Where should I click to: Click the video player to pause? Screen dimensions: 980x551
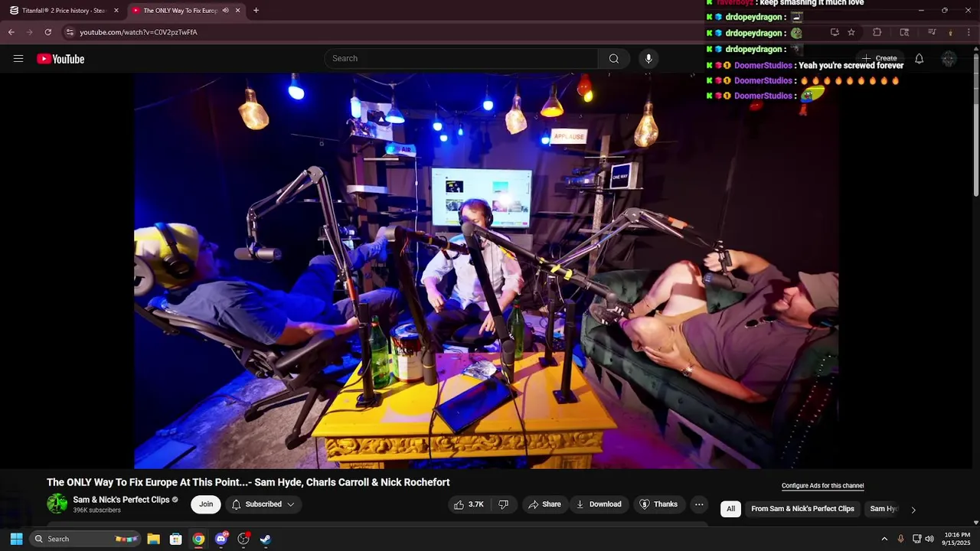click(x=486, y=271)
